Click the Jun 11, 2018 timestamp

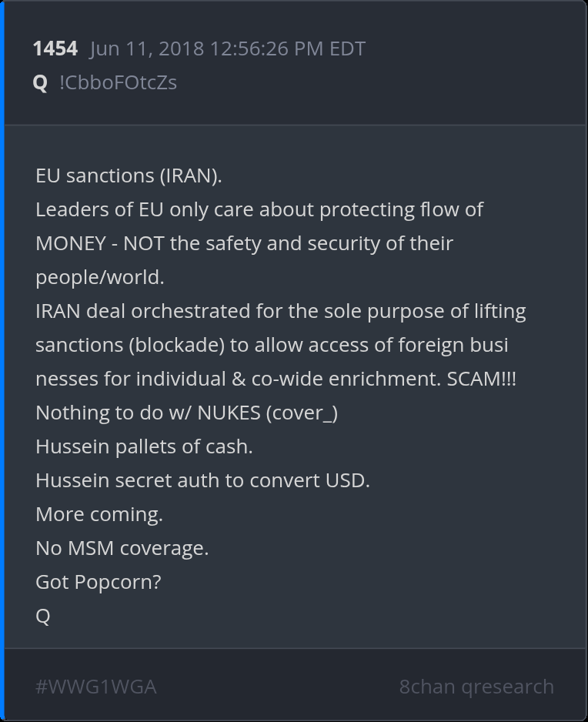[227, 49]
